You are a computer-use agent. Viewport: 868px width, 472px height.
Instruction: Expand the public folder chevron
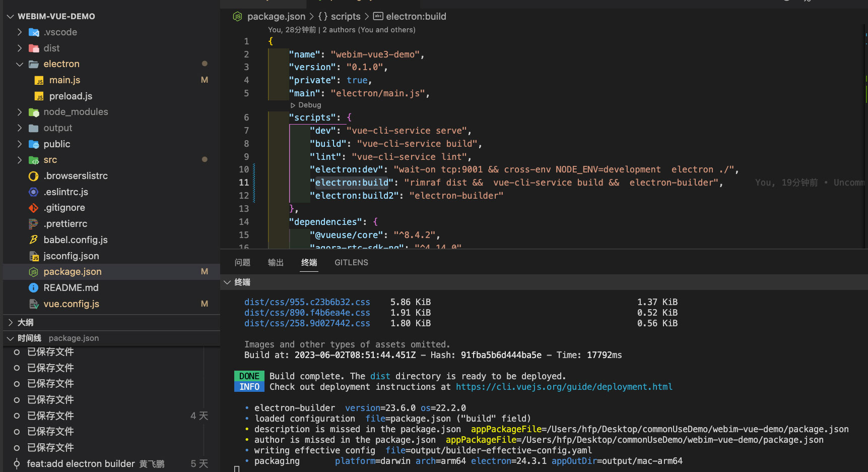pyautogui.click(x=20, y=144)
